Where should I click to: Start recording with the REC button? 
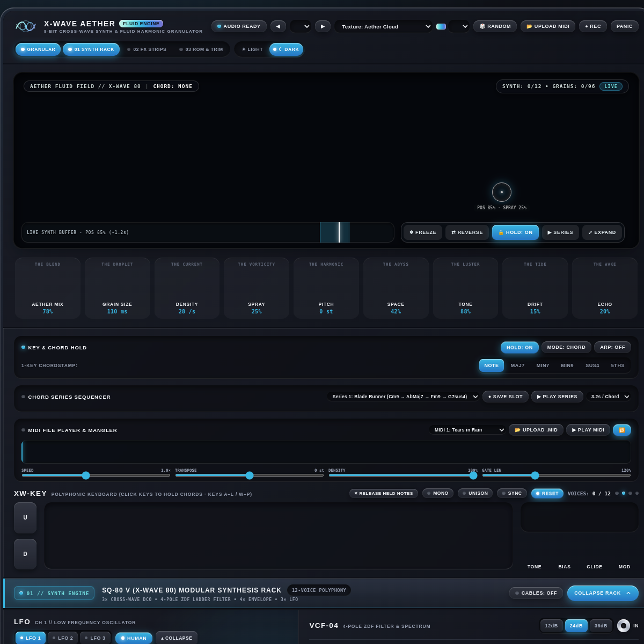(593, 26)
